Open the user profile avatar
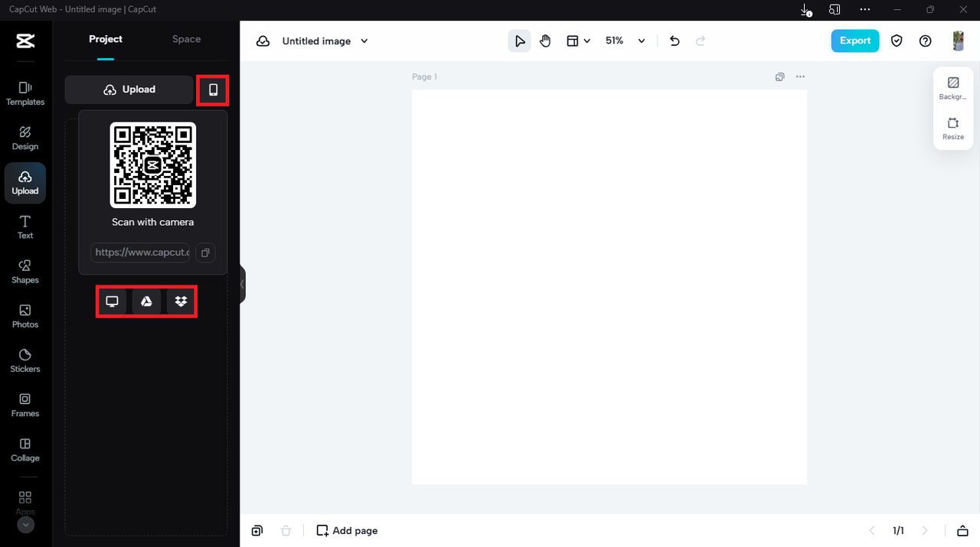Viewport: 980px width, 547px height. [958, 41]
